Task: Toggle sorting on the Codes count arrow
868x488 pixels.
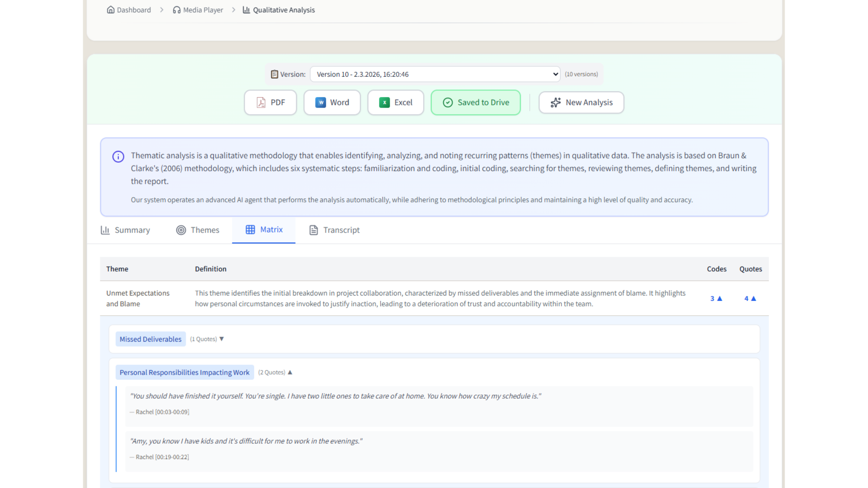Action: tap(720, 298)
